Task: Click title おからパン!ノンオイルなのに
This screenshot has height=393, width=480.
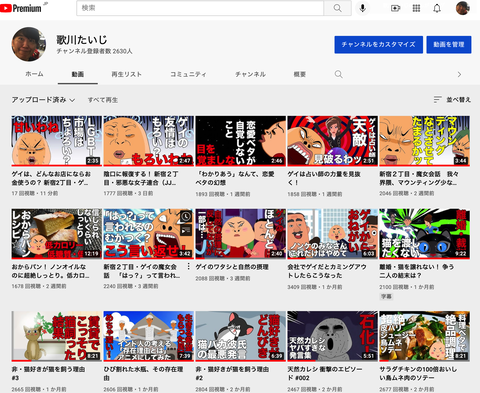Action: [50, 271]
